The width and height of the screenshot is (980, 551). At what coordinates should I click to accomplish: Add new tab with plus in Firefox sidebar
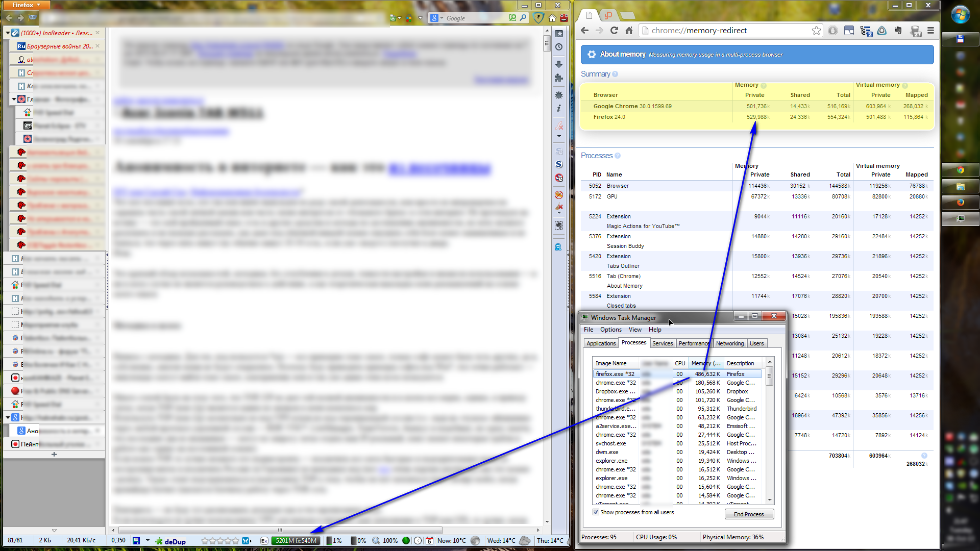tap(54, 454)
